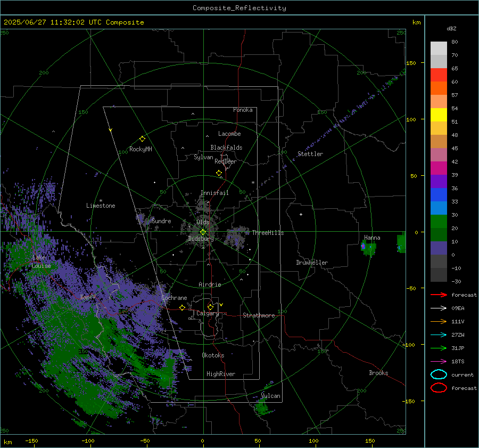Viewport: 479px width, 448px height.
Task: Click the yellow radar site marker near Olds
Action: click(203, 232)
